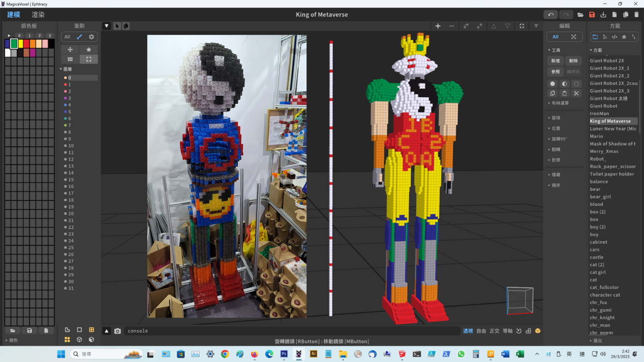Pick the yellow palette swatch
This screenshot has width=644, height=362.
click(x=20, y=44)
